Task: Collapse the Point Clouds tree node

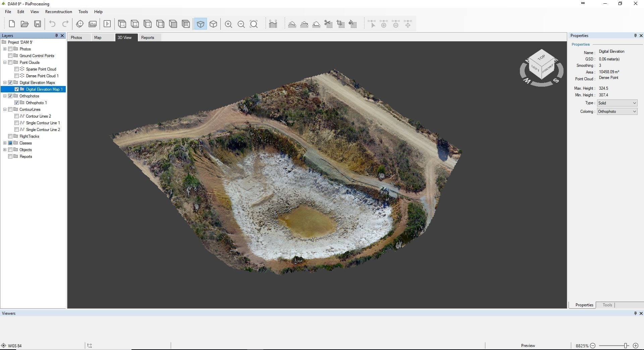Action: click(5, 62)
